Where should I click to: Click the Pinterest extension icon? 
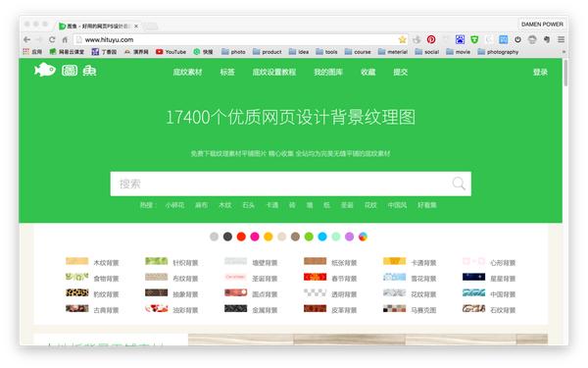click(431, 39)
